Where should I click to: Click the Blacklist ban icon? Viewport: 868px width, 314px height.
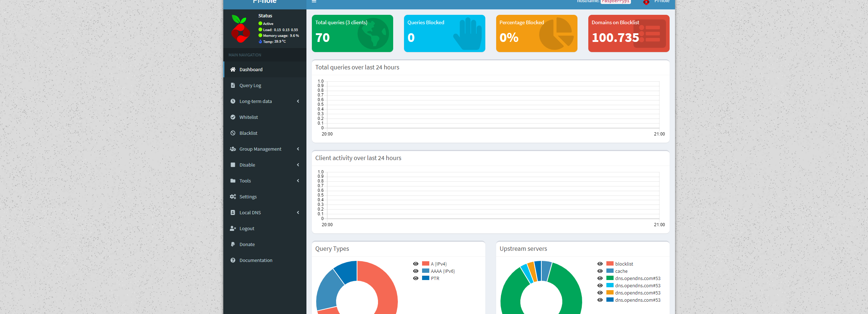click(233, 133)
